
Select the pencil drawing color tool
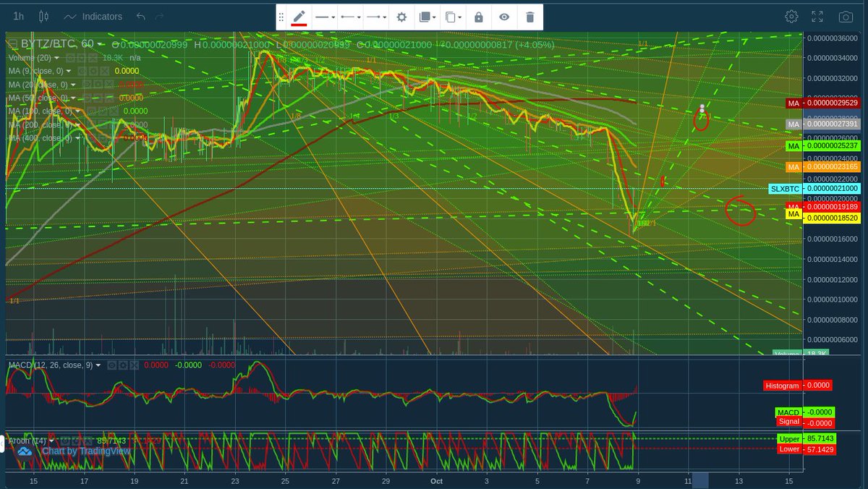pos(299,16)
